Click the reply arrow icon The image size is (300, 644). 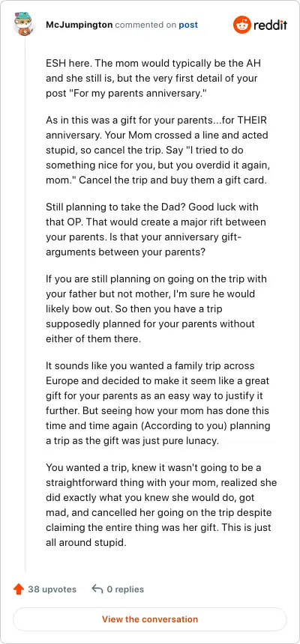pyautogui.click(x=97, y=589)
